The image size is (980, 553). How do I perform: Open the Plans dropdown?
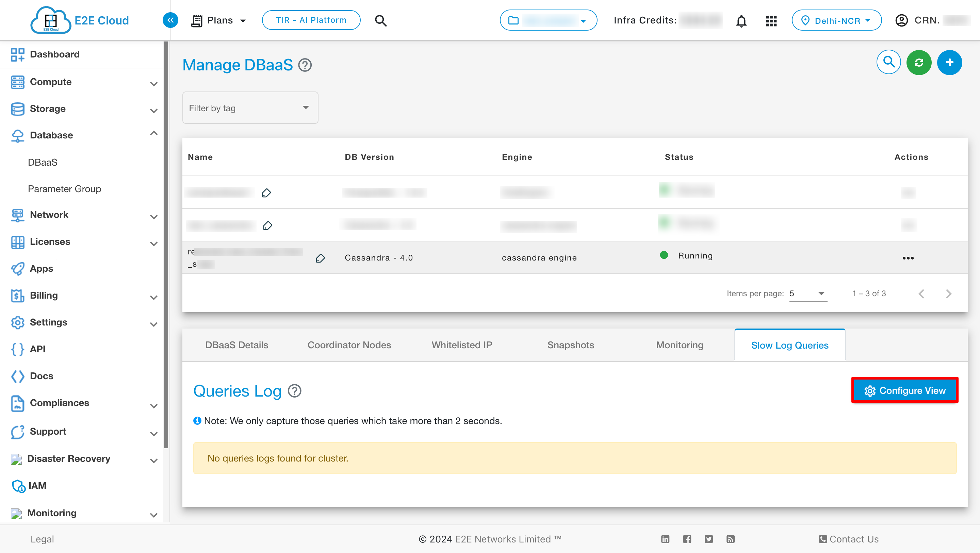(218, 20)
